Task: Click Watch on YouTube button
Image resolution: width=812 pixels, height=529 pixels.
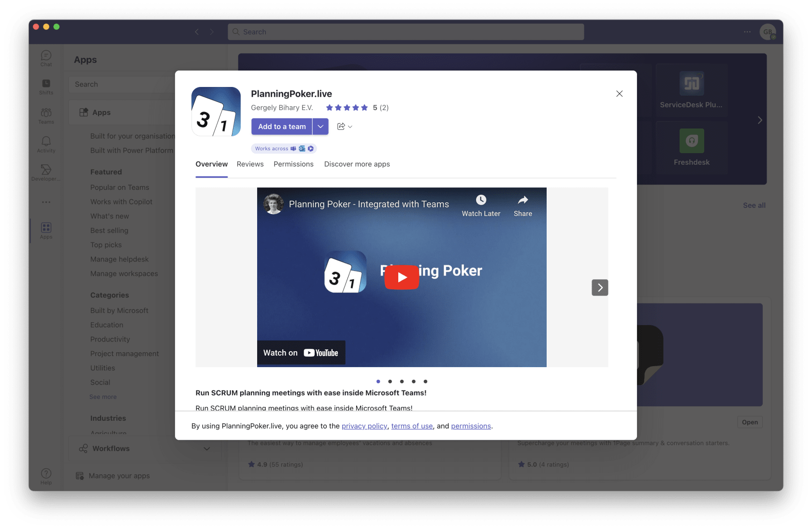Action: pyautogui.click(x=301, y=353)
